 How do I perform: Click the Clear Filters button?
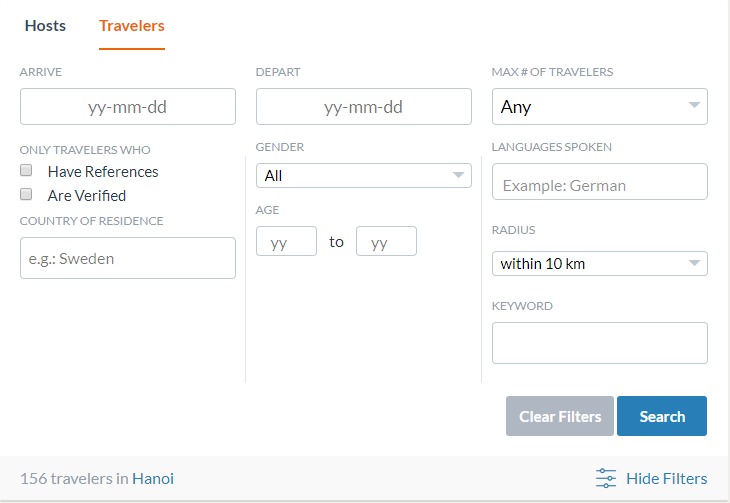click(560, 416)
